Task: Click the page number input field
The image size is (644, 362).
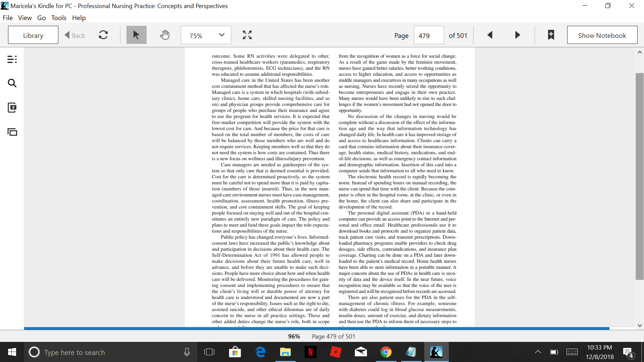Action: point(429,35)
